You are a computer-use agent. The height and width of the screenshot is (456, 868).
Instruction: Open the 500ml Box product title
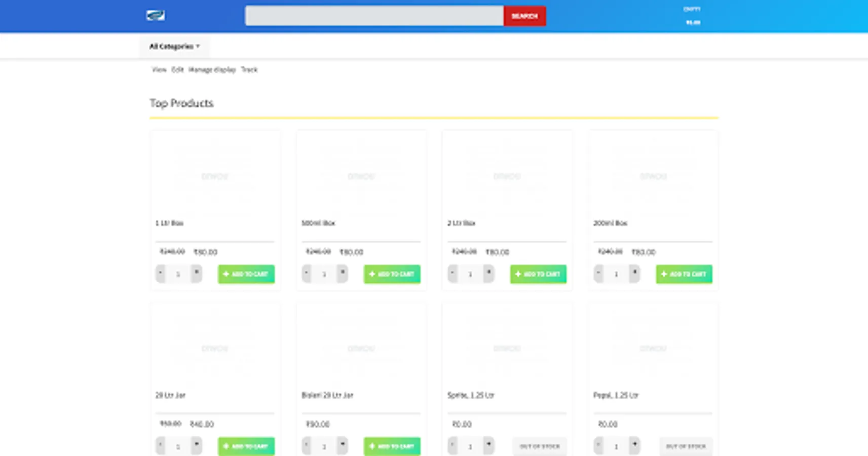click(318, 223)
